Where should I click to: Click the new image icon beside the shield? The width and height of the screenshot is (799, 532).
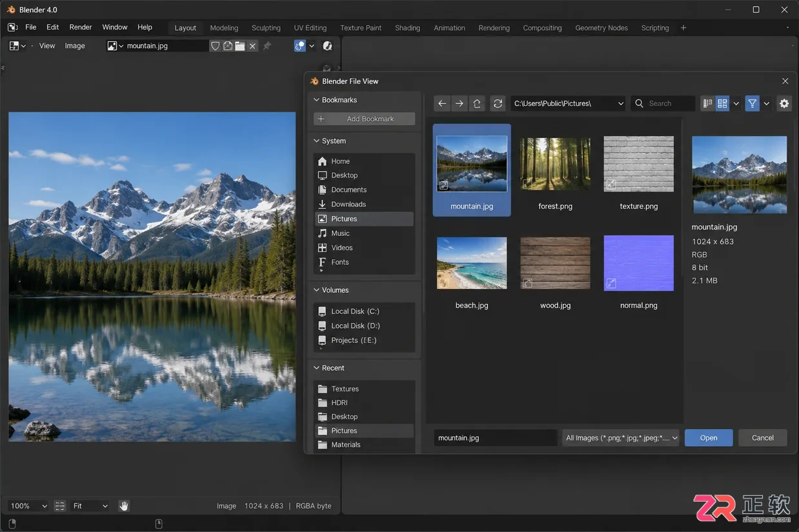(x=228, y=46)
